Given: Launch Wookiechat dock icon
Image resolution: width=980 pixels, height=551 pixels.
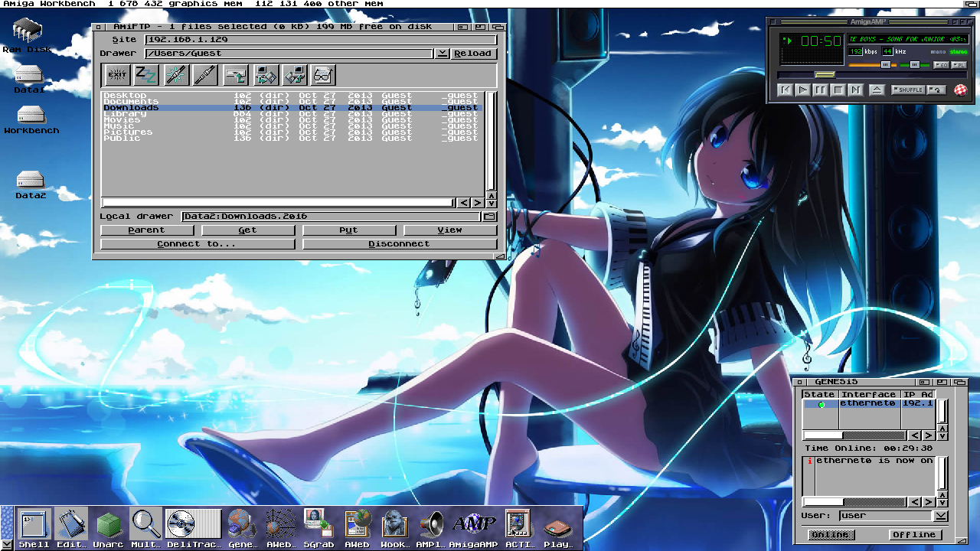Looking at the screenshot, I should 395,528.
